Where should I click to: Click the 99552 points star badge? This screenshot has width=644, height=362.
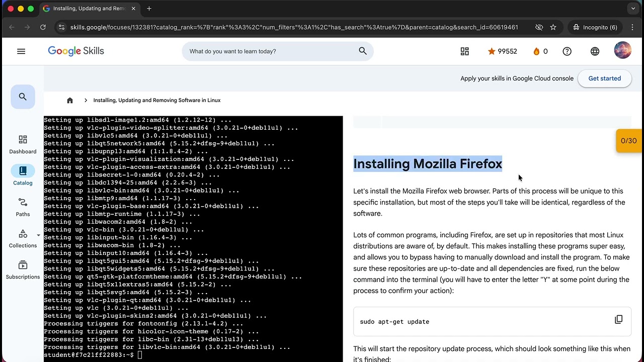click(x=502, y=51)
